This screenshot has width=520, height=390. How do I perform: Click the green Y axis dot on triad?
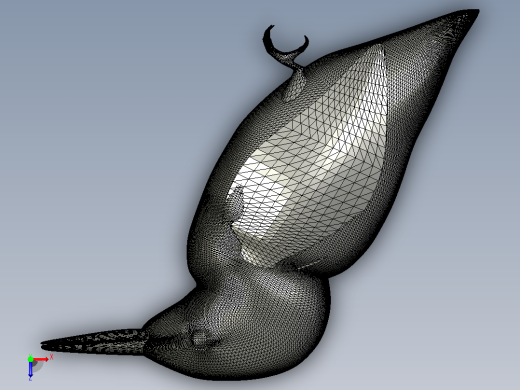(x=30, y=359)
